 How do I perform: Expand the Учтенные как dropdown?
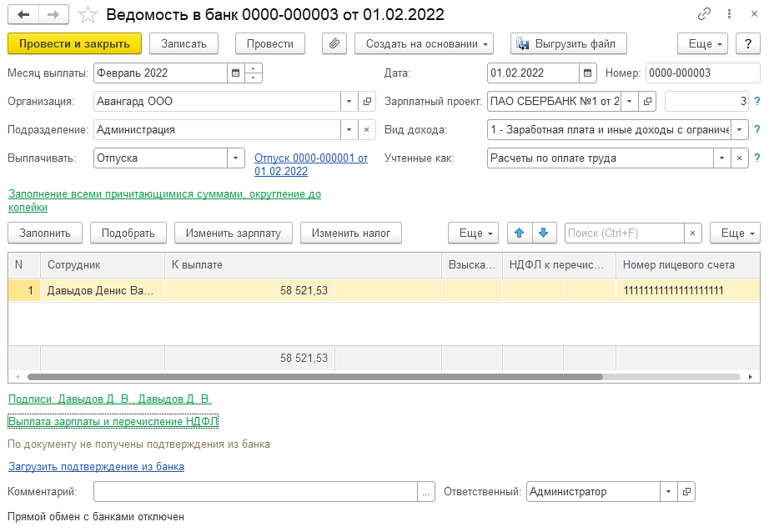[x=722, y=158]
